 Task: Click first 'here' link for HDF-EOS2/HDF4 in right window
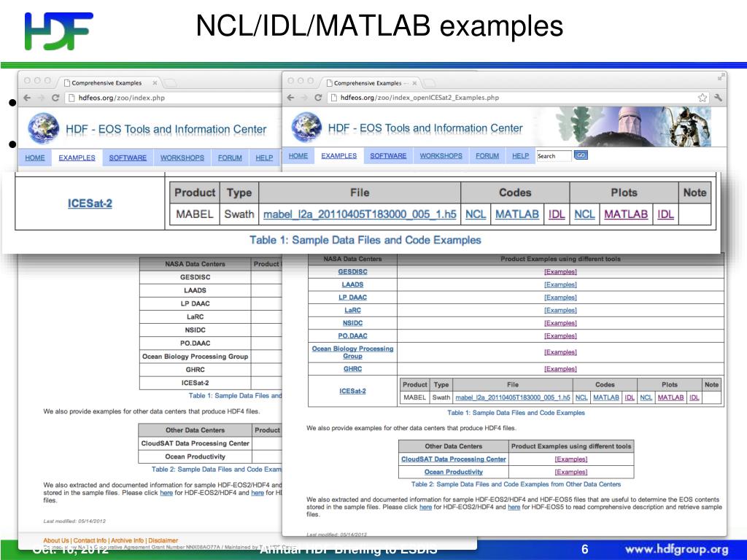click(425, 507)
